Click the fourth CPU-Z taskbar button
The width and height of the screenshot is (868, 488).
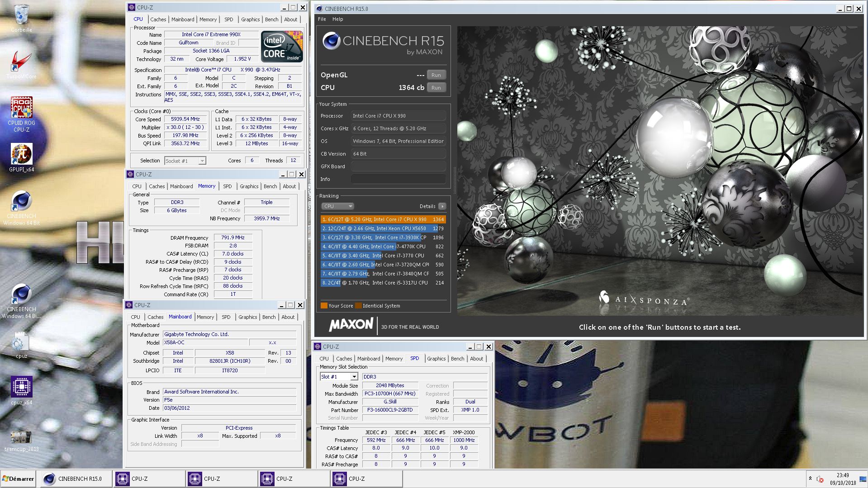click(x=366, y=479)
